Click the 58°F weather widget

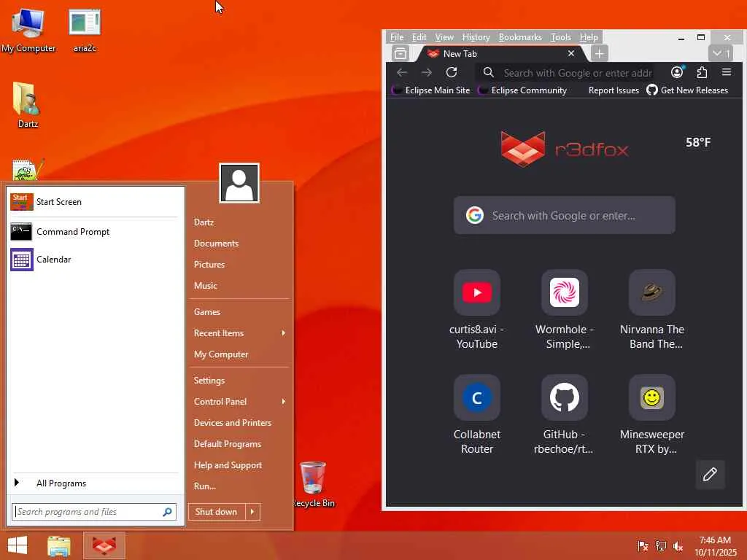pos(698,142)
